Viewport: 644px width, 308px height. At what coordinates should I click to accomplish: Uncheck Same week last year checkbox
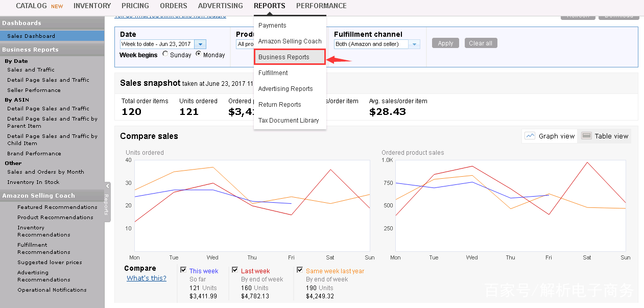(x=300, y=270)
